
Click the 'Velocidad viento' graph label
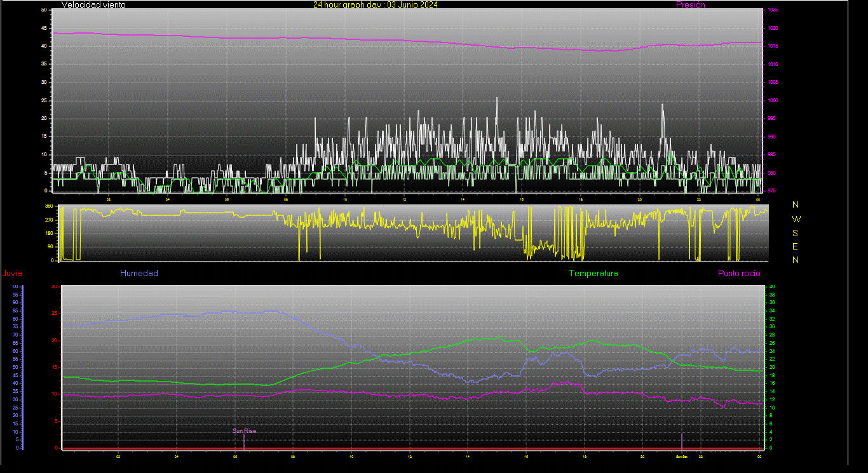tap(93, 4)
